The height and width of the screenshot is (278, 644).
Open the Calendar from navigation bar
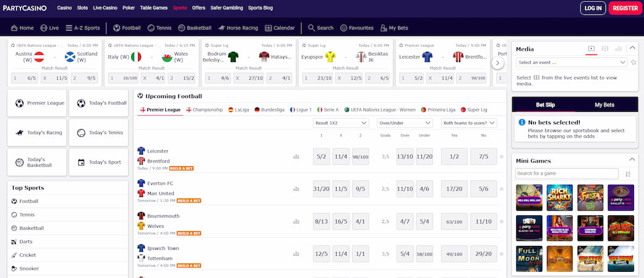coord(268,28)
